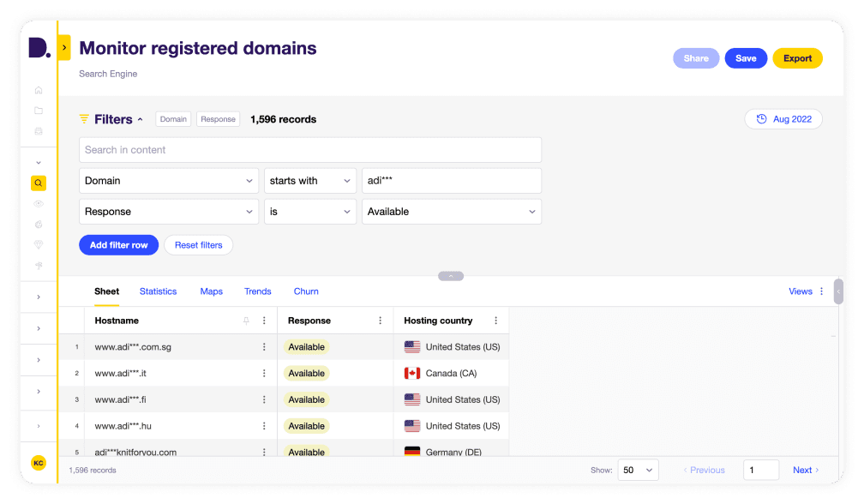The width and height of the screenshot is (864, 504).
Task: Switch to the Trends tab
Action: tap(258, 291)
